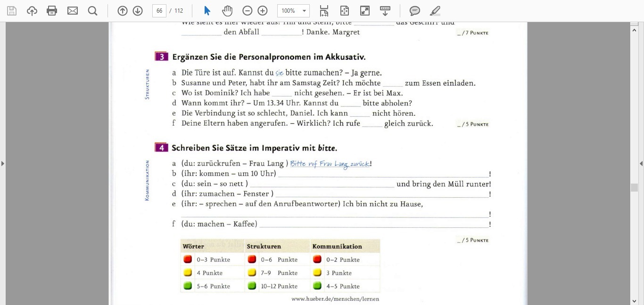This screenshot has height=305, width=644.
Task: Open the Find text search tool
Action: [92, 11]
